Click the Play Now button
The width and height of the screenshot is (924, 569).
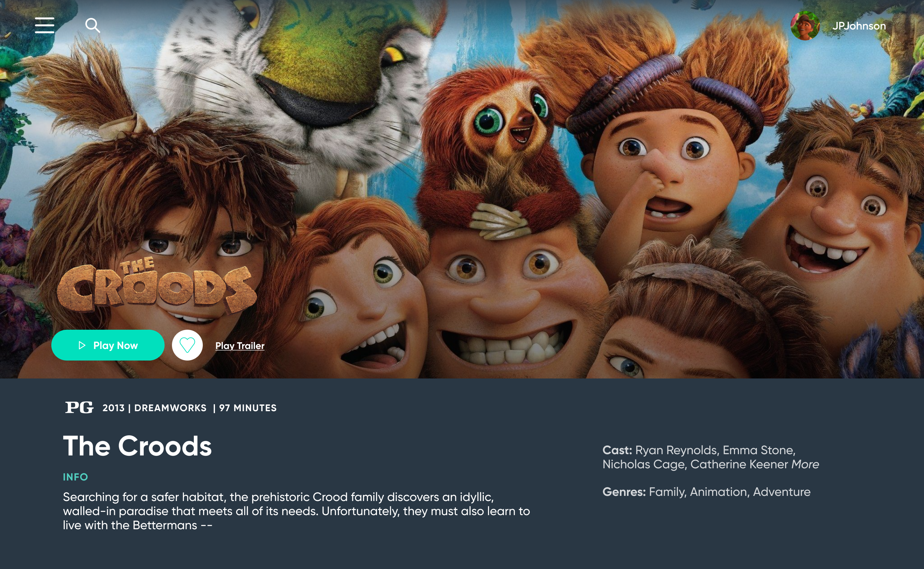108,345
